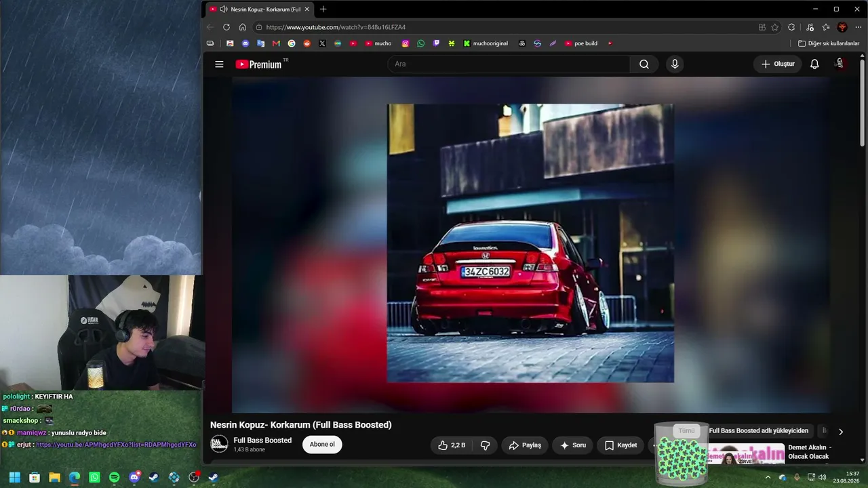Open erjut's youtu.be link in chat
The width and height of the screenshot is (868, 488).
tap(116, 445)
